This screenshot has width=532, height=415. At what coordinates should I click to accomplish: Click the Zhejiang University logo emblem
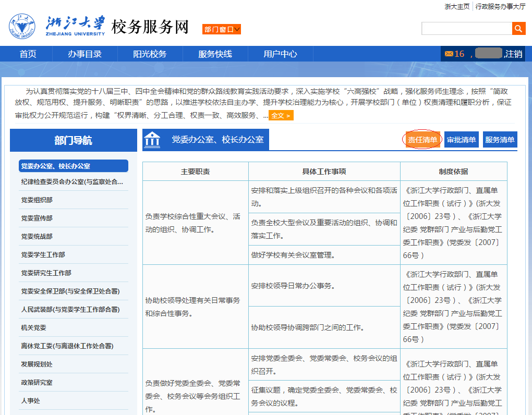coord(22,27)
